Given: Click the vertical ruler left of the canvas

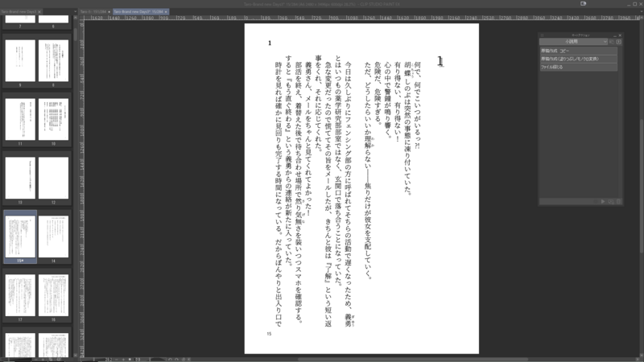Looking at the screenshot, I should pyautogui.click(x=82, y=189).
